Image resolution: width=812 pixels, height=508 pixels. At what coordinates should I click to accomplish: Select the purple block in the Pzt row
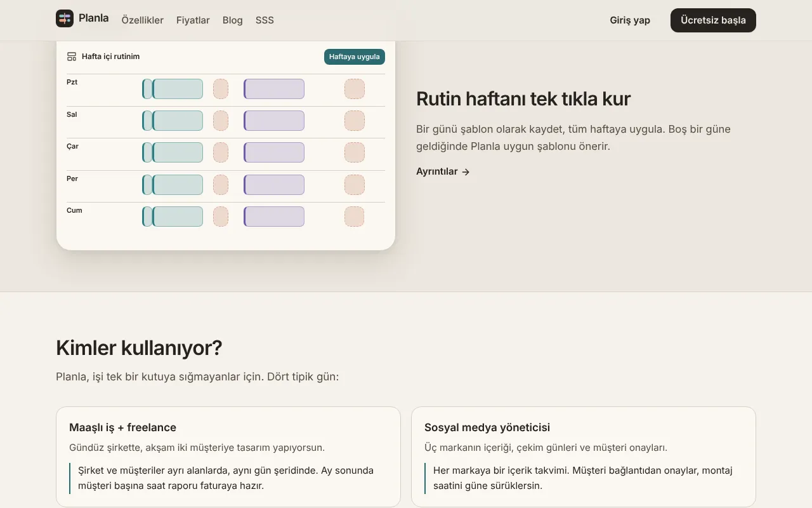click(x=274, y=89)
